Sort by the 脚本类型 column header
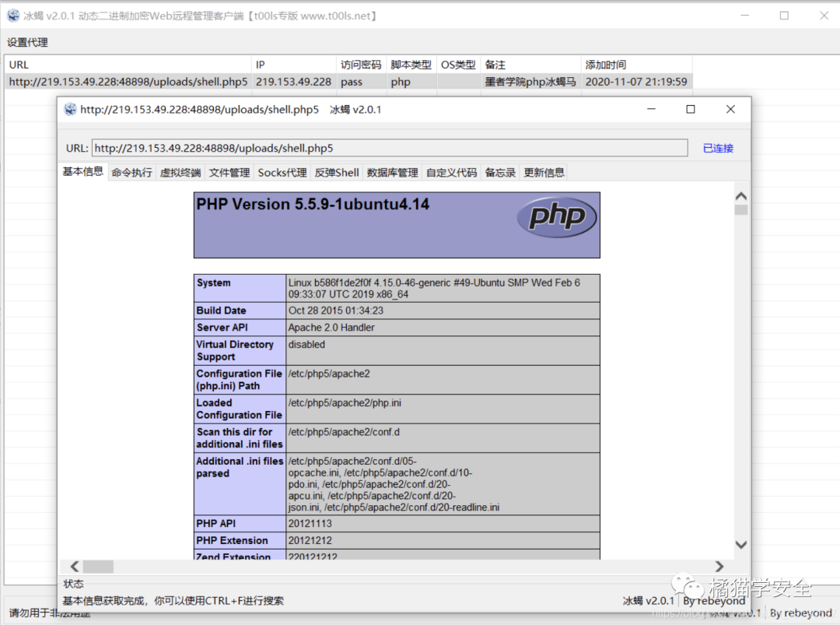 coord(411,65)
